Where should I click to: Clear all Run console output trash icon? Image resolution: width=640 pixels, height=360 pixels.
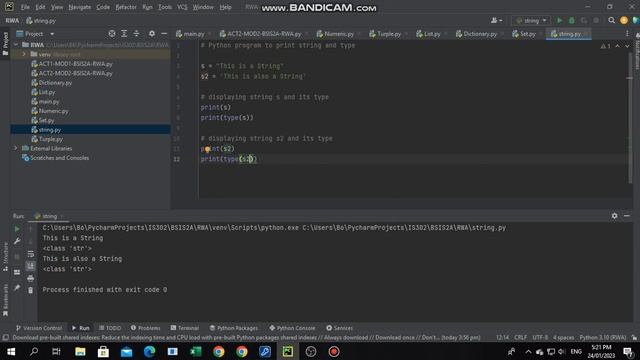[31, 290]
